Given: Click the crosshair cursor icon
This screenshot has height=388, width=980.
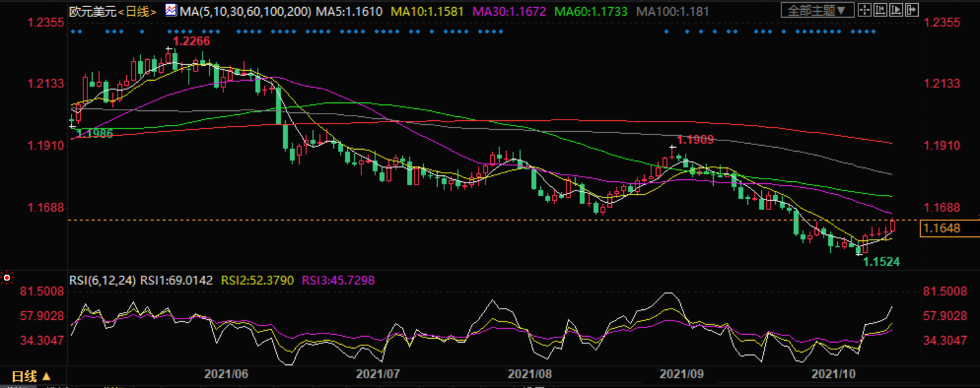Looking at the screenshot, I should pyautogui.click(x=864, y=10).
